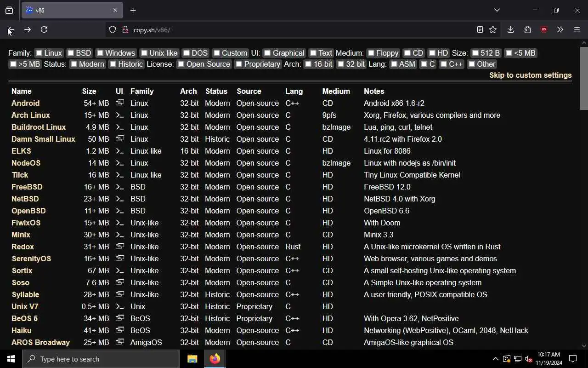
Task: Show hidden system tray icons
Action: (x=495, y=359)
